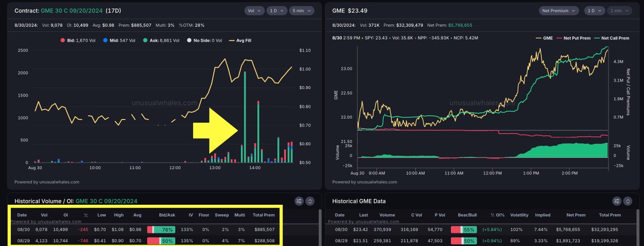Expand the Historical GME Data table
The image size is (644, 246).
click(x=628, y=201)
